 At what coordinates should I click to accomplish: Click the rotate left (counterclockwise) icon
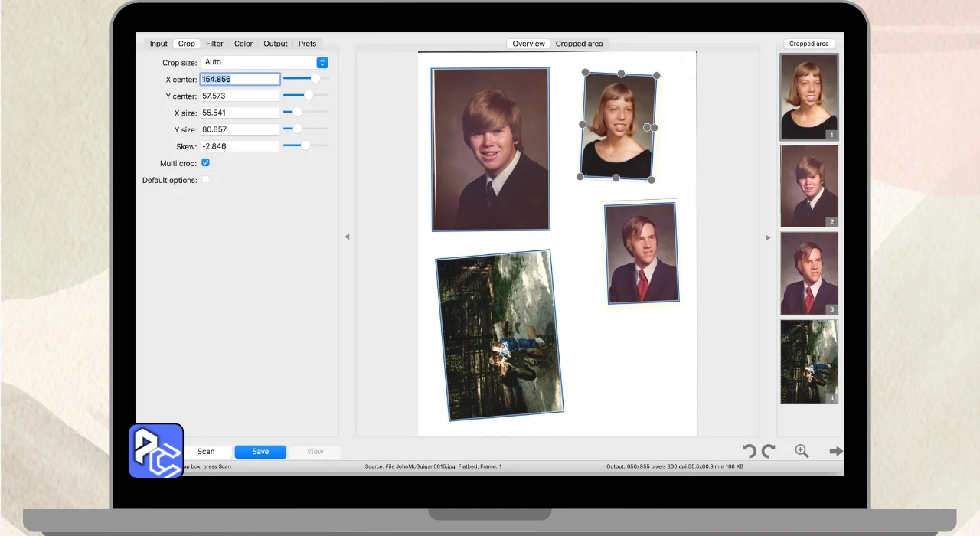pyautogui.click(x=750, y=451)
